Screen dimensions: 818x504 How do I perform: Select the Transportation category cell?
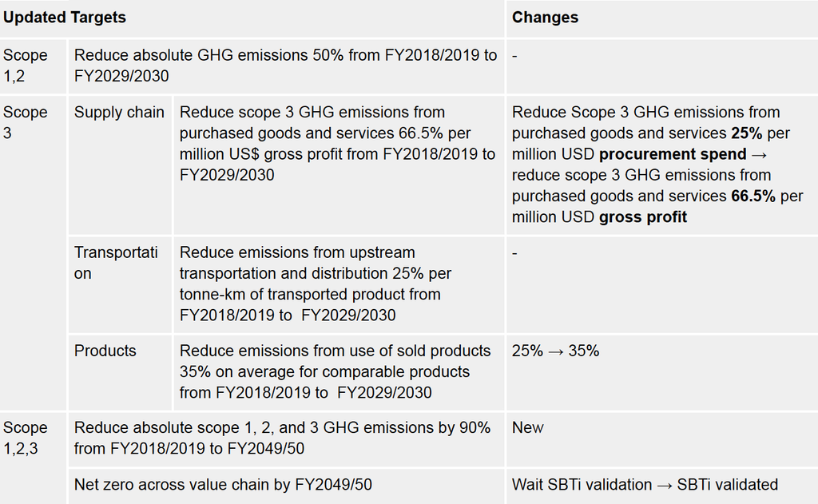point(120,284)
